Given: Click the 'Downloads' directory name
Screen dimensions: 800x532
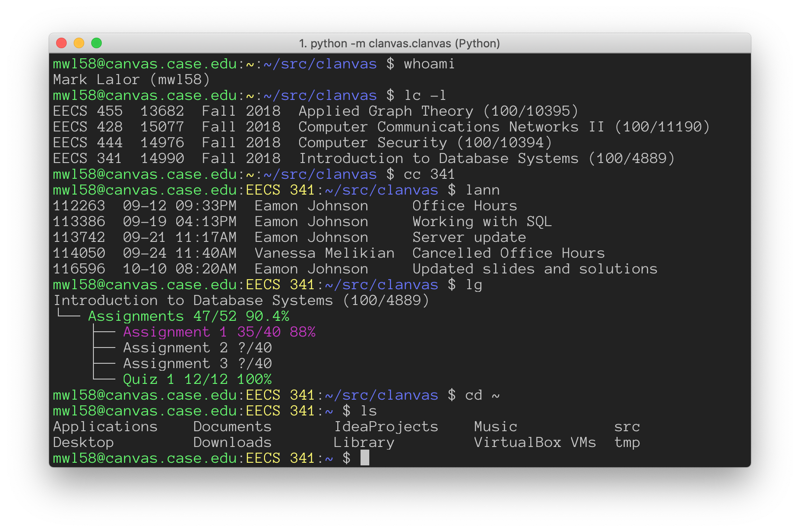Looking at the screenshot, I should pyautogui.click(x=232, y=443).
